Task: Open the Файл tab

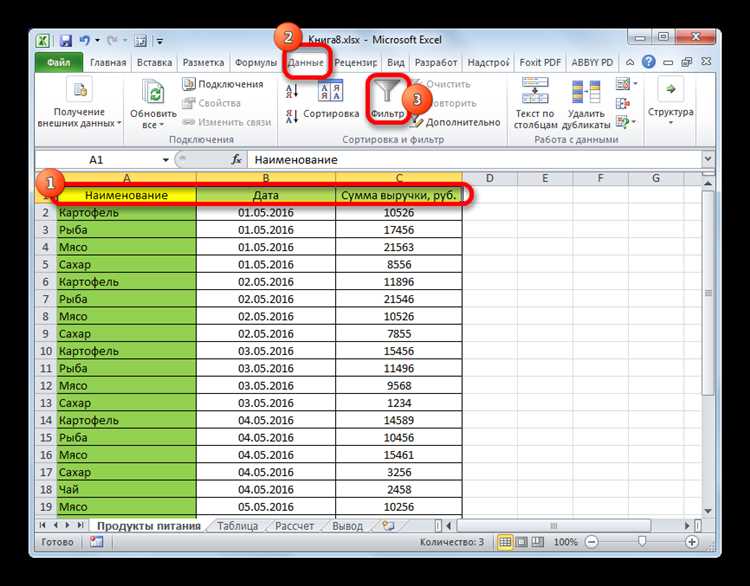Action: click(x=58, y=63)
